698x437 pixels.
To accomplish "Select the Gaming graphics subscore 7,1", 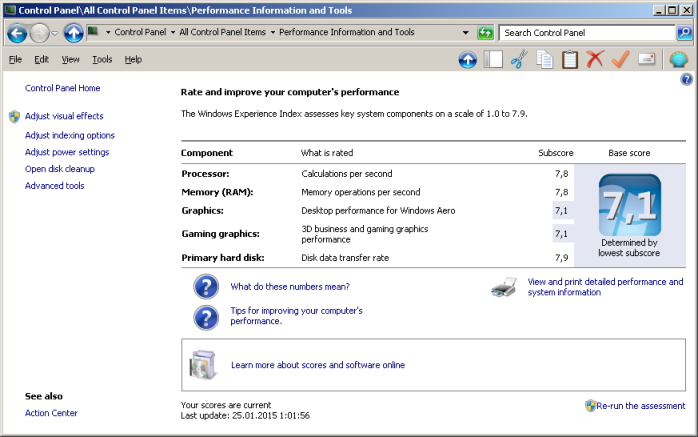I will coord(561,234).
